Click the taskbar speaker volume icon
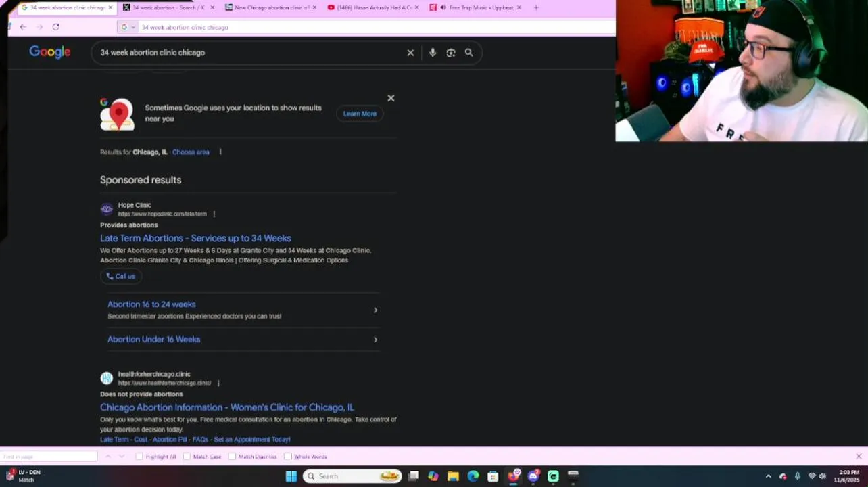 (823, 476)
